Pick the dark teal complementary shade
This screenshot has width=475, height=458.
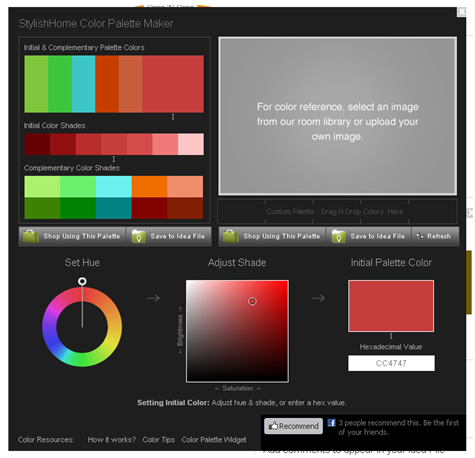[x=114, y=208]
